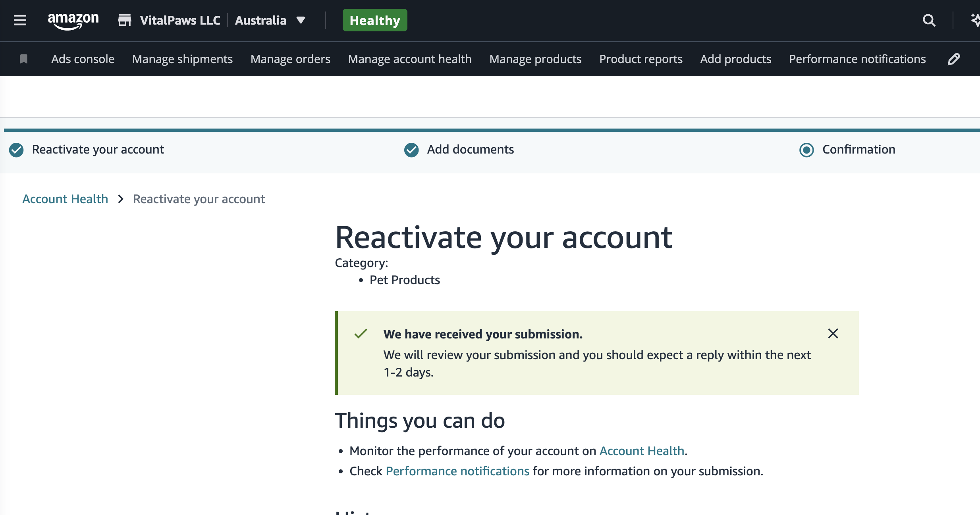The height and width of the screenshot is (515, 980).
Task: Click the Amazon logo
Action: (x=73, y=21)
